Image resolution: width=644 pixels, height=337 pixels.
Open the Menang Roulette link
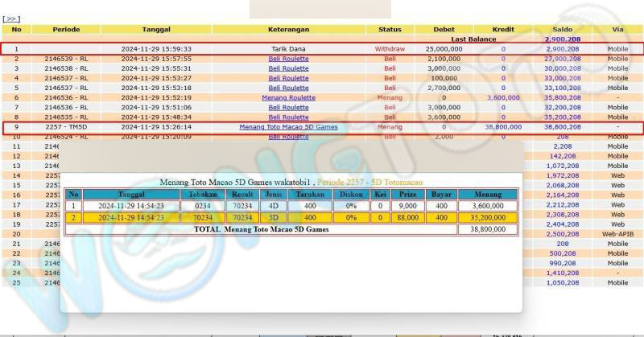(288, 97)
